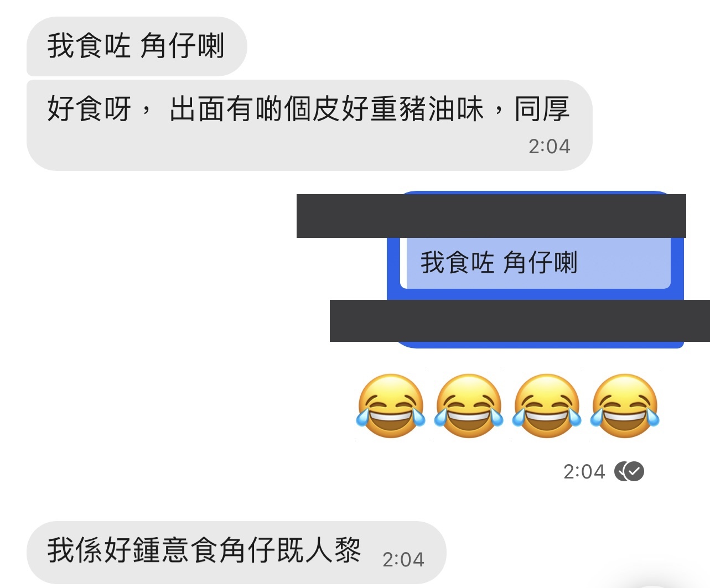Tap the double-check read receipt icon

coord(630,471)
